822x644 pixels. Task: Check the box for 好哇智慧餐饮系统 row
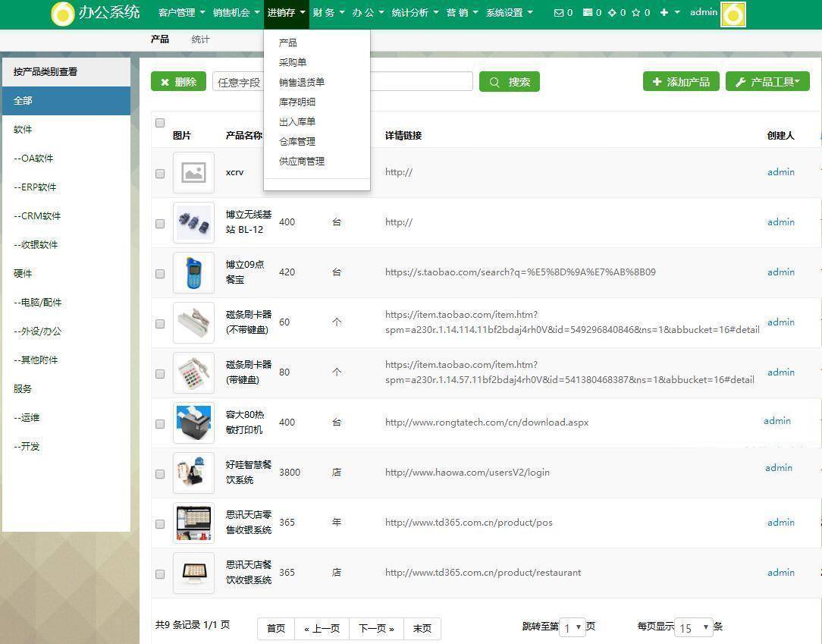pos(160,474)
